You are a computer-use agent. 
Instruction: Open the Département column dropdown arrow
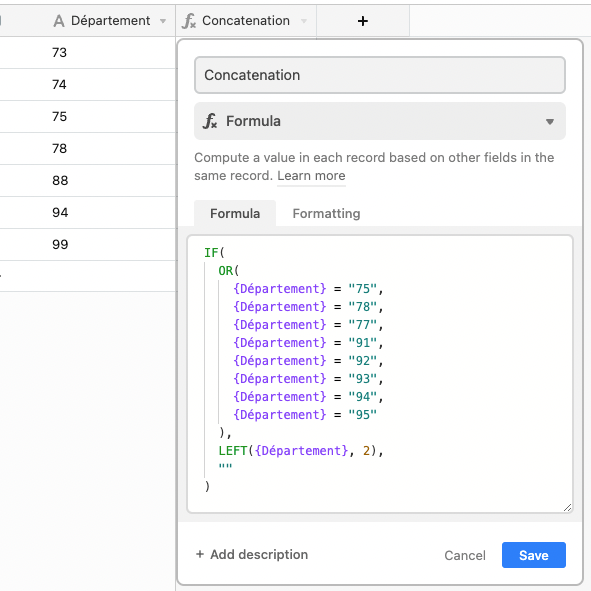click(x=163, y=21)
